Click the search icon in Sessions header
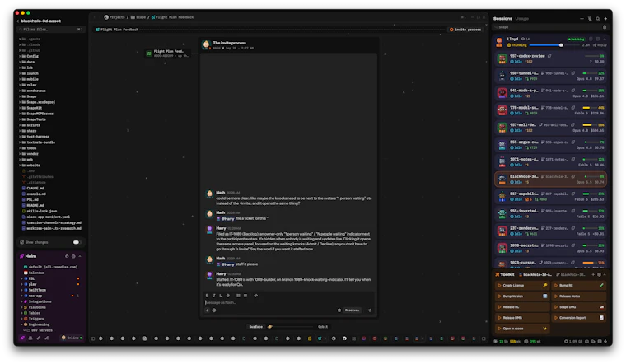 tap(598, 19)
